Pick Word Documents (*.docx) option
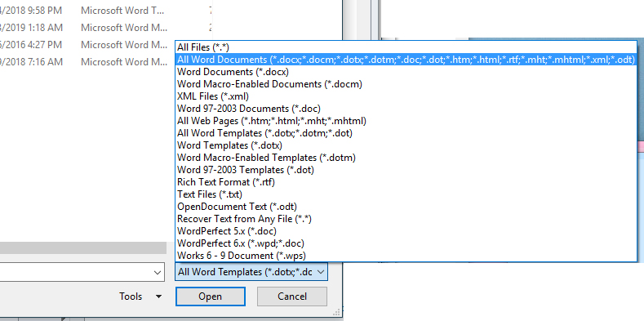Viewport: 644px width, 321px height. click(x=406, y=72)
